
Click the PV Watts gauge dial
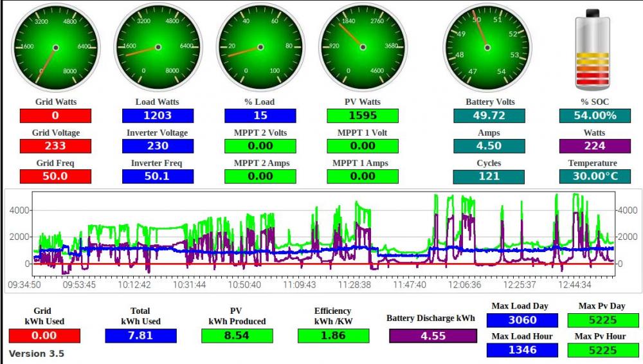coord(363,48)
